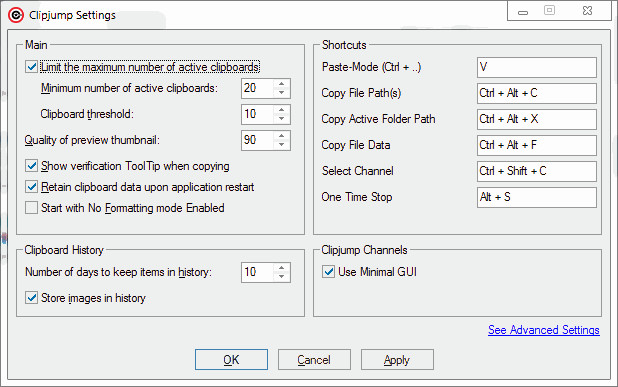This screenshot has width=618, height=387.
Task: Confirm settings with OK button
Action: pos(231,359)
